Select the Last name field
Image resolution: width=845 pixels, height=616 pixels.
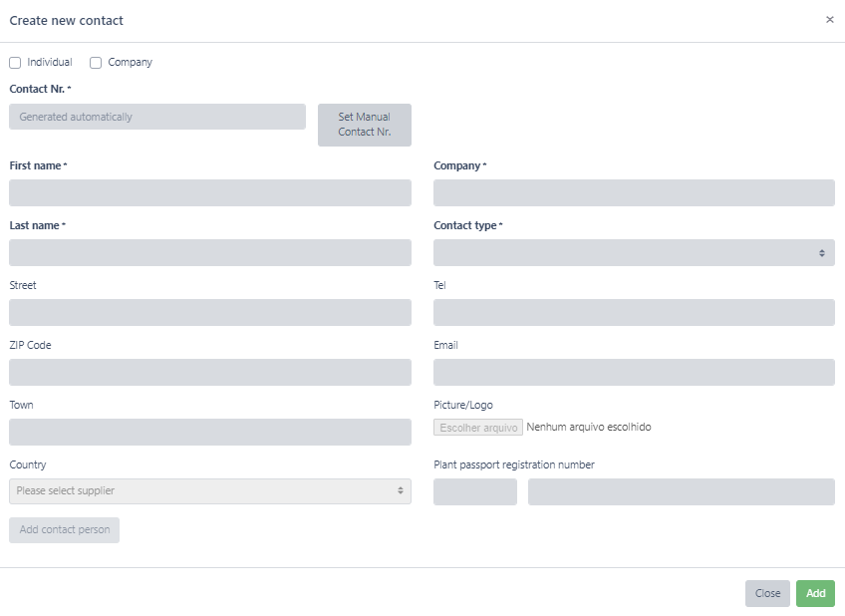tap(210, 252)
